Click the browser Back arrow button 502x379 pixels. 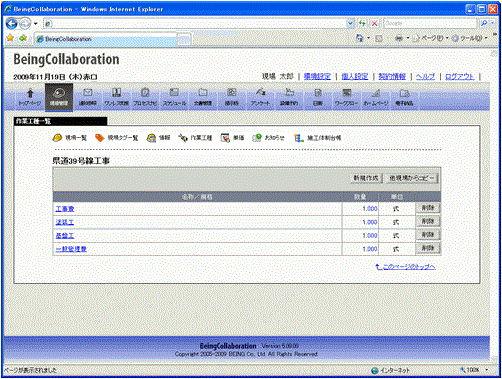point(12,23)
